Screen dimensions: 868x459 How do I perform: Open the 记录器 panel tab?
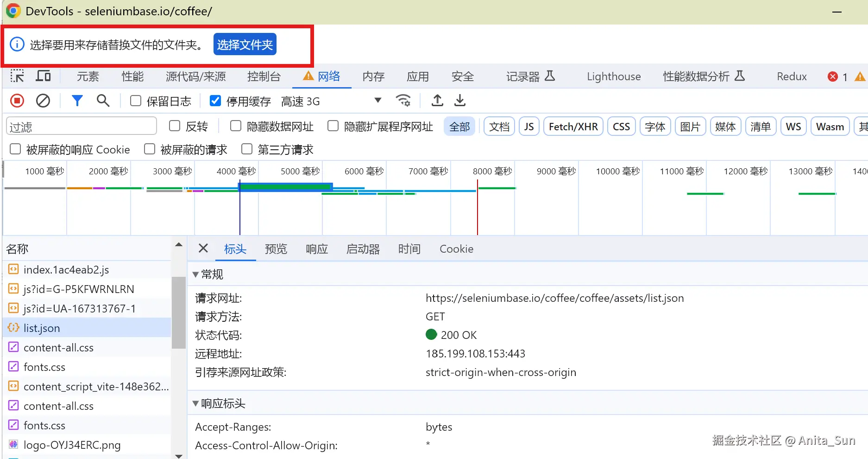pos(530,76)
